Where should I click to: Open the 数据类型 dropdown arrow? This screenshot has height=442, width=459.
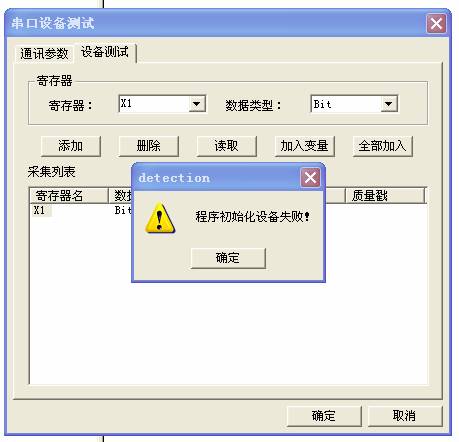pyautogui.click(x=389, y=104)
